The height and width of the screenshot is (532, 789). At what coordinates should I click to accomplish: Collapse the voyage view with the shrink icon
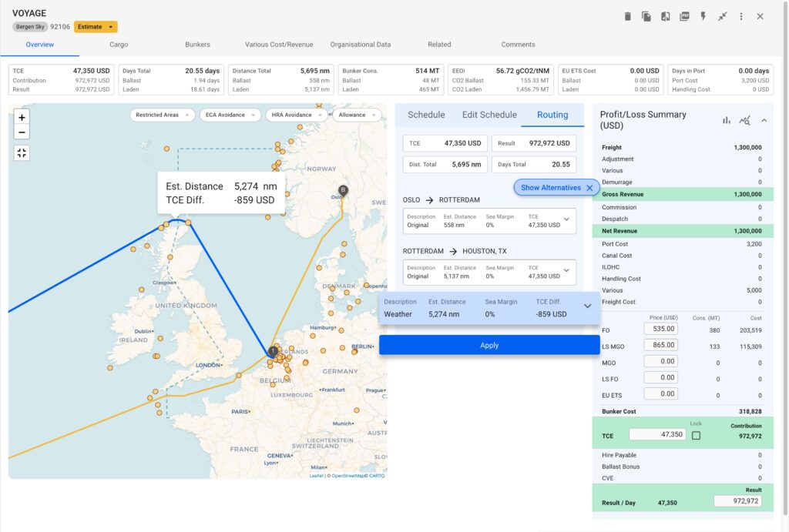point(722,15)
